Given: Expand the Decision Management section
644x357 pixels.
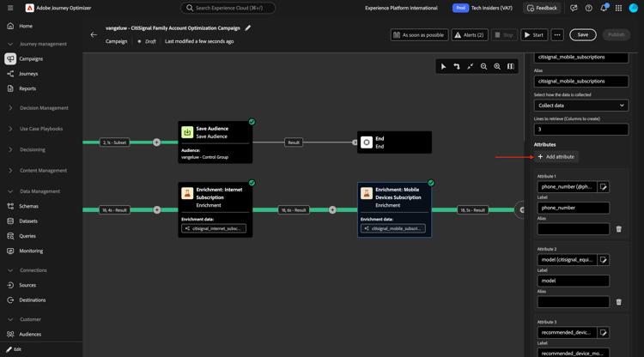Looking at the screenshot, I should pyautogui.click(x=10, y=108).
